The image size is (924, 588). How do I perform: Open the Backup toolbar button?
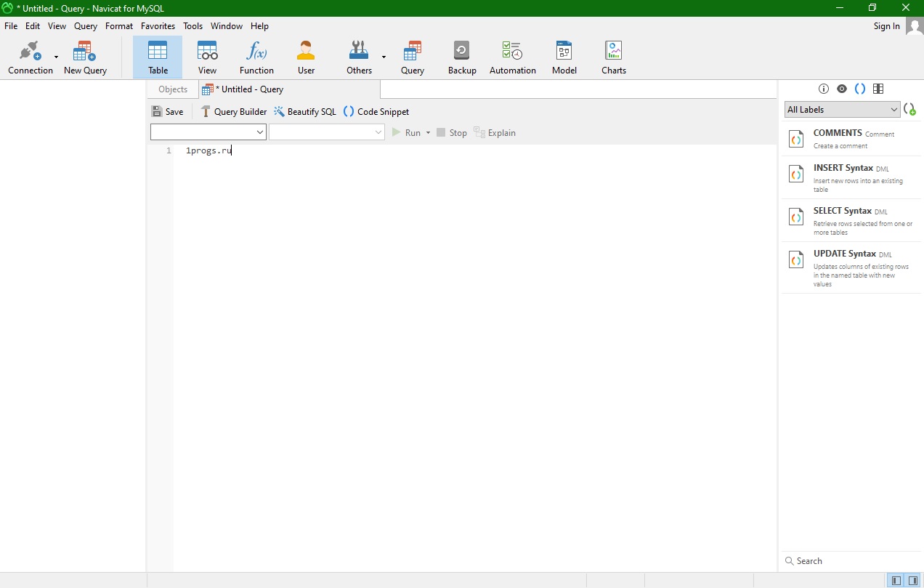coord(462,57)
